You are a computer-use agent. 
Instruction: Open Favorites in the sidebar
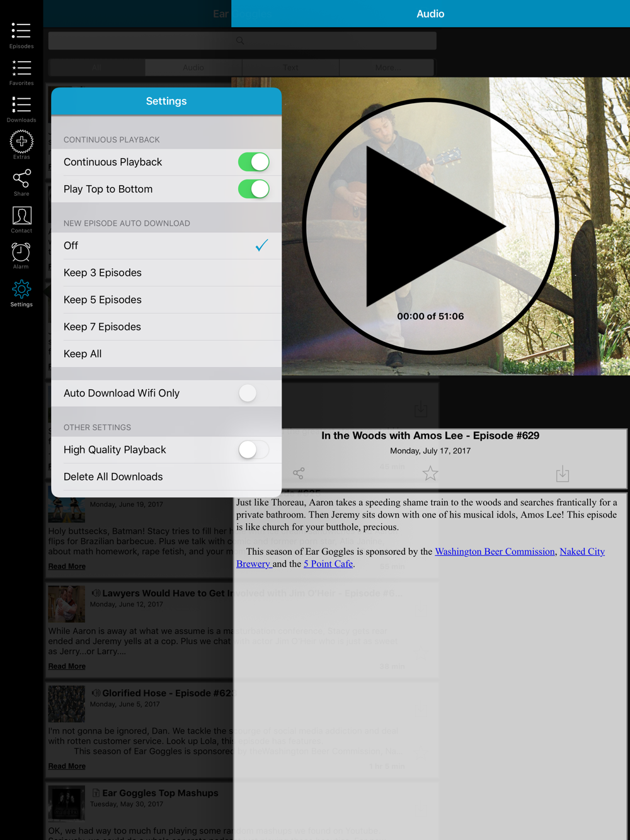click(x=21, y=72)
